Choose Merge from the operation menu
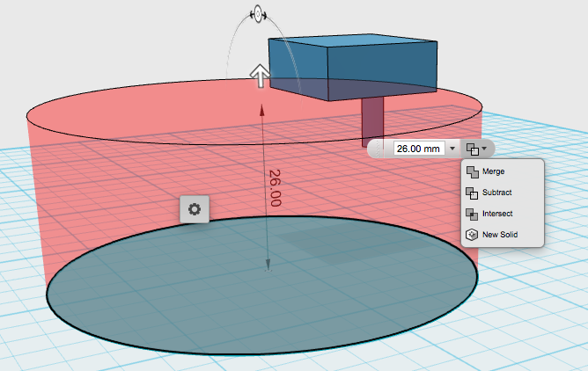This screenshot has width=588, height=371. point(503,171)
